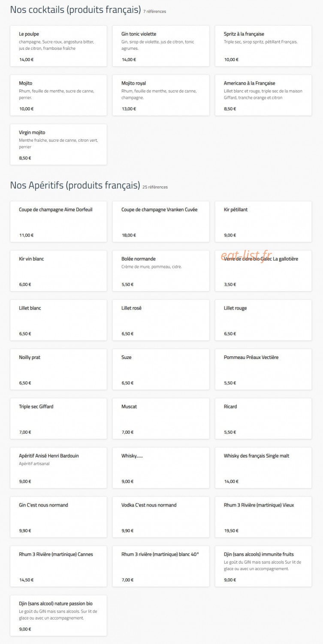Open the Noilly prat item
This screenshot has height=644, width=323.
coord(58,370)
